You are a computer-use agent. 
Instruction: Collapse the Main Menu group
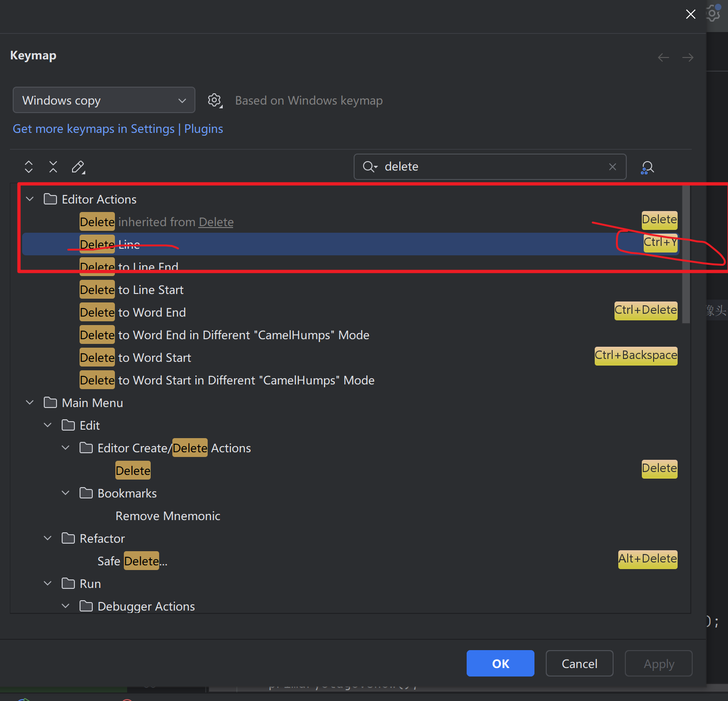tap(30, 402)
